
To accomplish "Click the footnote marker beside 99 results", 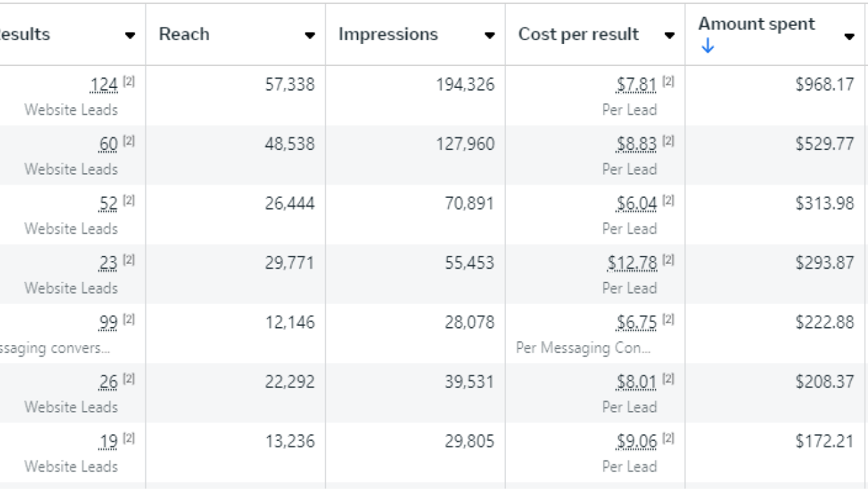I will coord(128,320).
